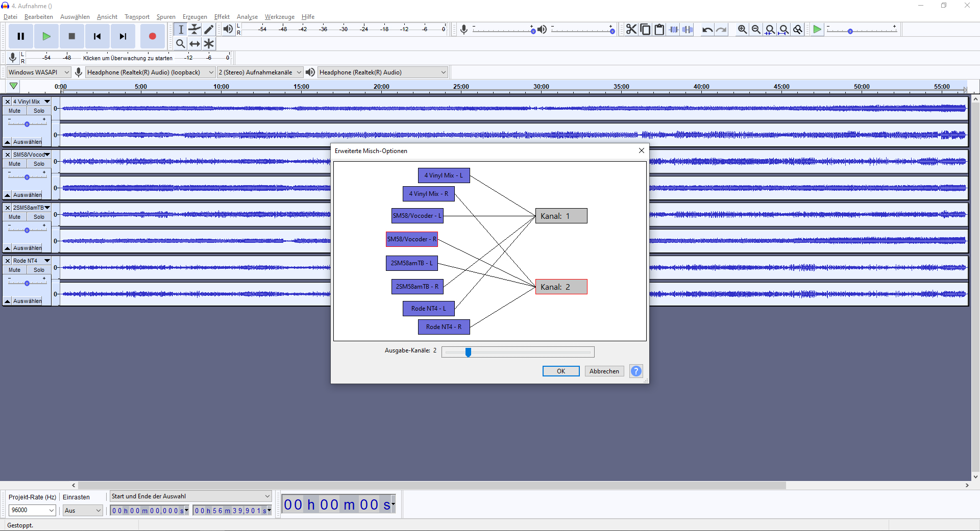Image resolution: width=980 pixels, height=531 pixels.
Task: Open the Werkzeuge menu
Action: [x=280, y=17]
